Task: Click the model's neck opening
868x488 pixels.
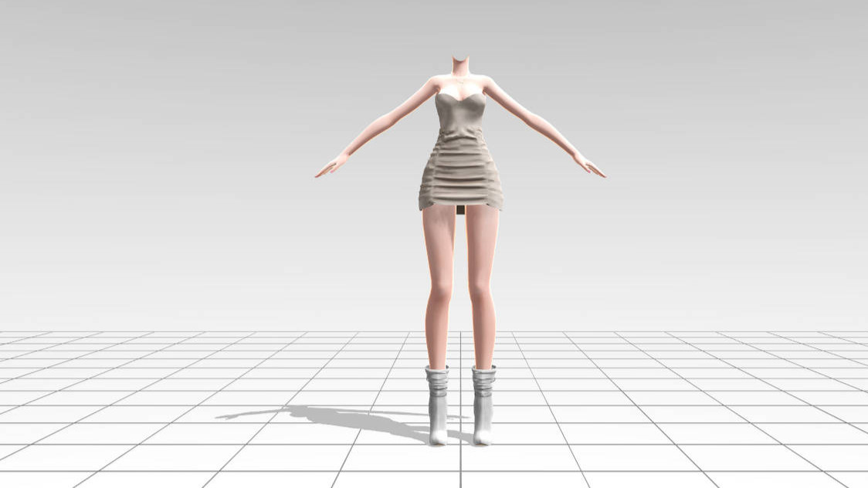Action: pyautogui.click(x=460, y=61)
